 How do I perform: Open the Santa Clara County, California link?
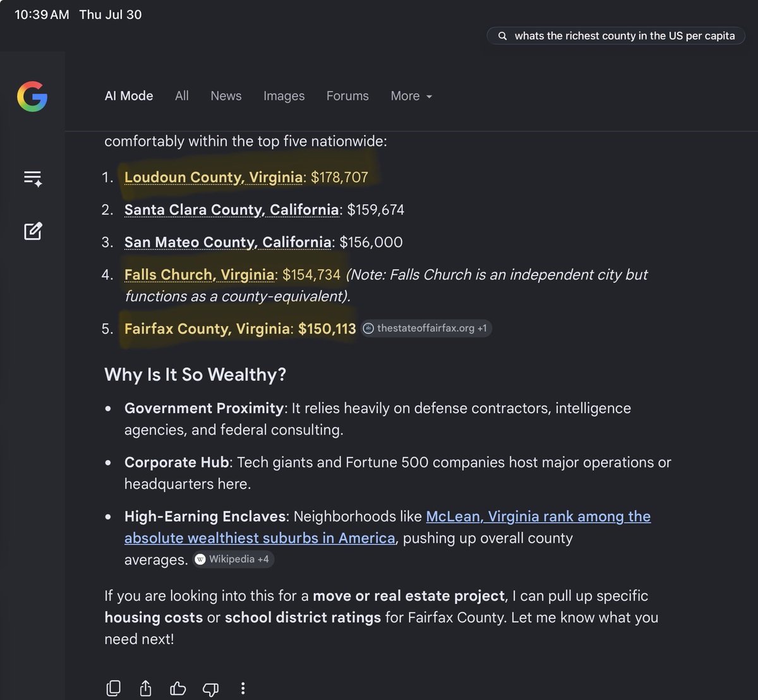tap(232, 210)
